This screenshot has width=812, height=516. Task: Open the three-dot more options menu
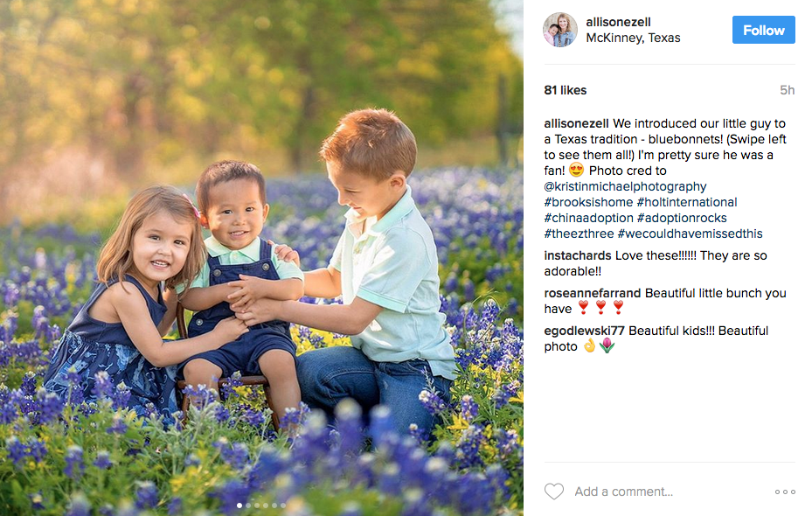785,492
